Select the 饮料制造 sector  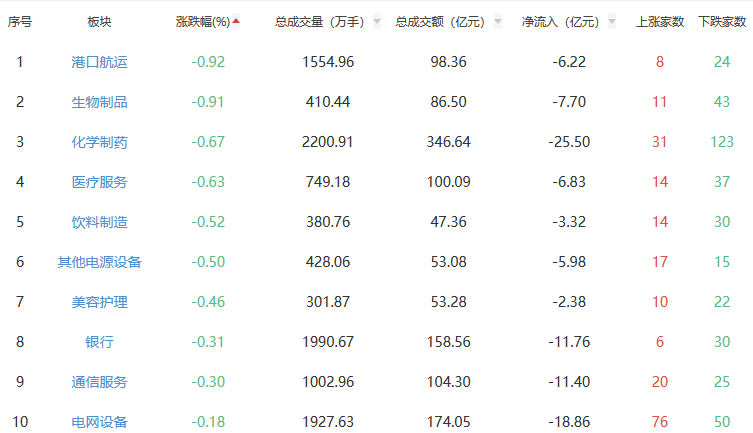pyautogui.click(x=100, y=222)
